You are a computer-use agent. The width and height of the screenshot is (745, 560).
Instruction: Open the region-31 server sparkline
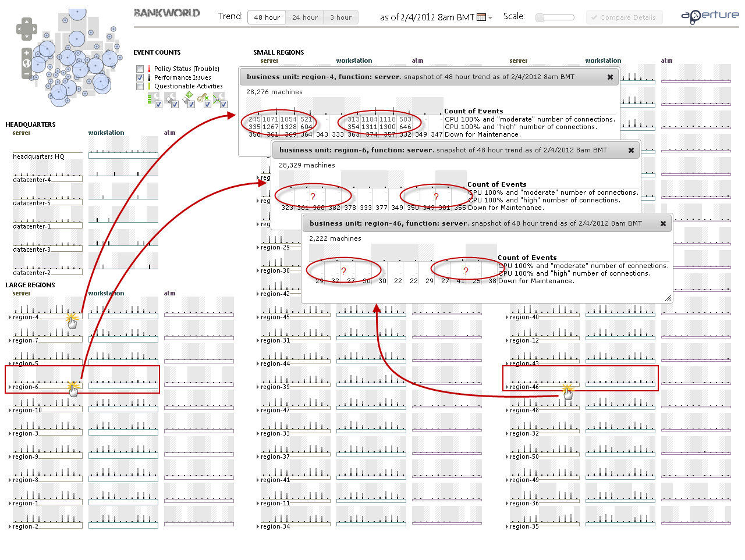click(296, 331)
